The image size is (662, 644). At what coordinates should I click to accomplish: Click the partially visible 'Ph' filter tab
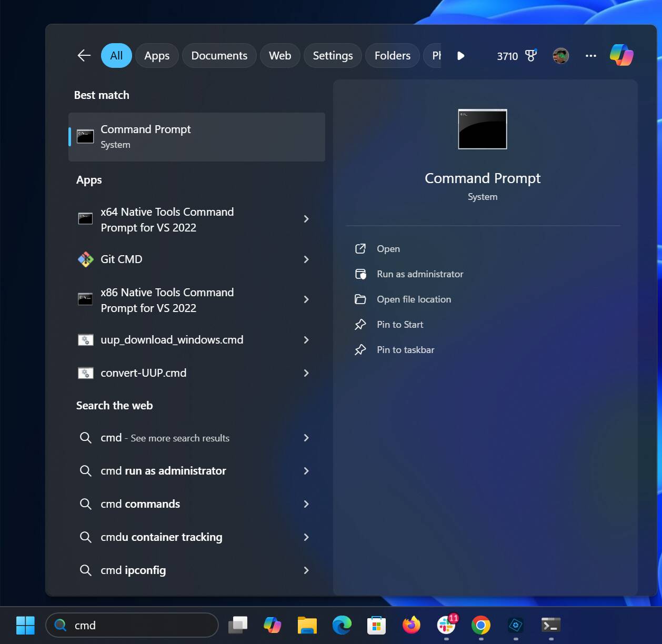[x=433, y=55]
